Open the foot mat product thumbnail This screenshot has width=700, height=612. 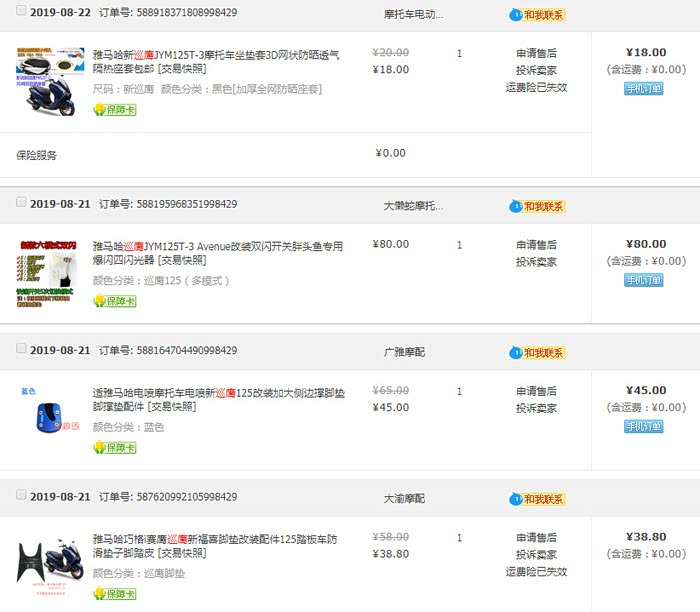click(x=50, y=567)
